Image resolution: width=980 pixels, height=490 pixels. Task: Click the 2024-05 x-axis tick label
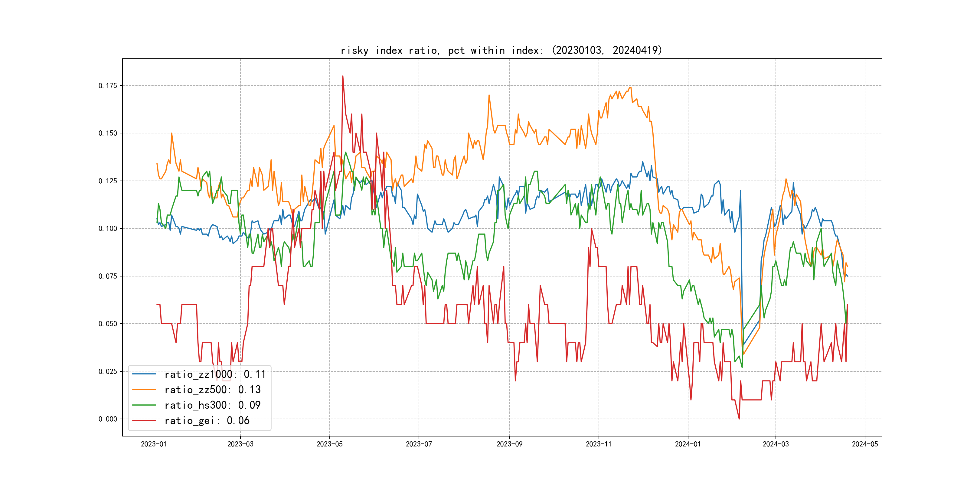tap(865, 444)
